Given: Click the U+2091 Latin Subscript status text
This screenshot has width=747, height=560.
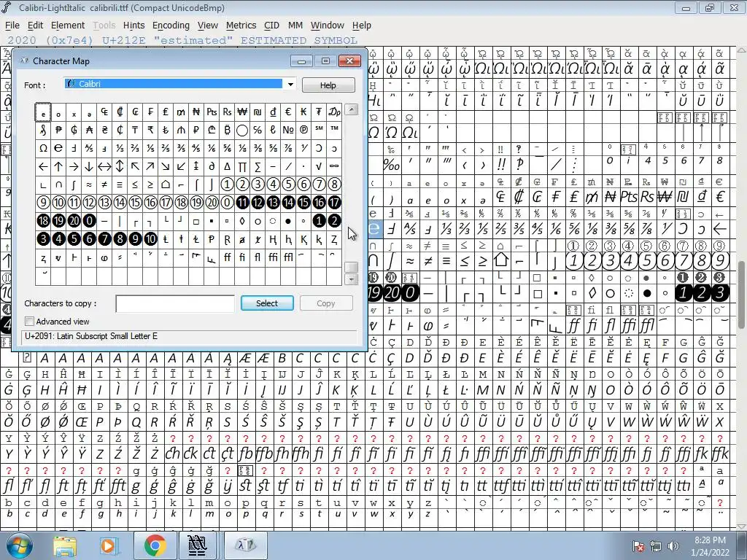Looking at the screenshot, I should 91,336.
